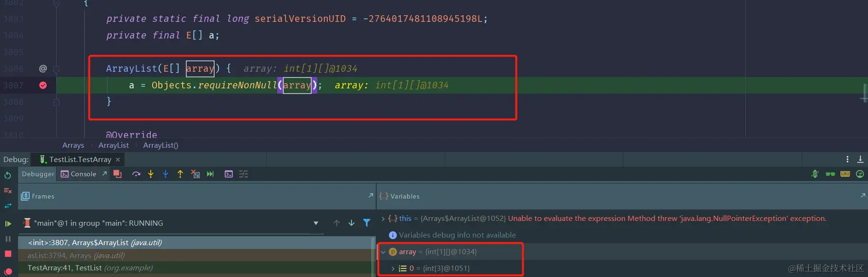Switch to the Debugger tab
Screen dimensions: 868x277
click(38, 174)
